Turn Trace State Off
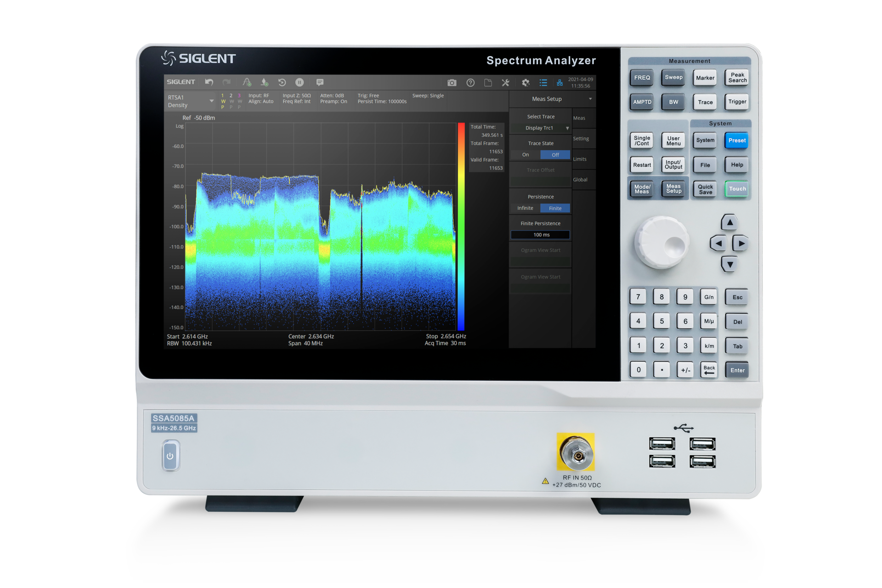 tap(555, 155)
